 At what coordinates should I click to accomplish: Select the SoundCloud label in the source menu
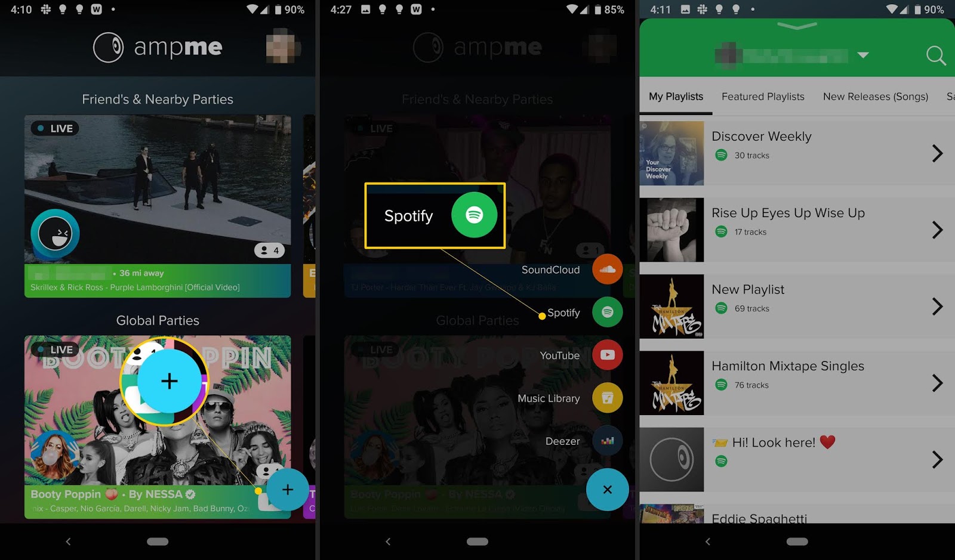point(550,270)
